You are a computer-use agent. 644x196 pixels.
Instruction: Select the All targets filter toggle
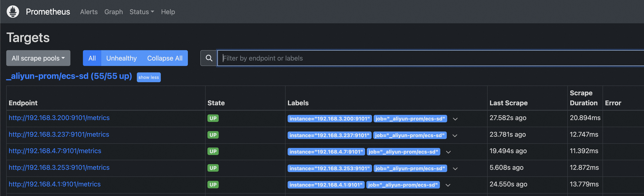92,58
